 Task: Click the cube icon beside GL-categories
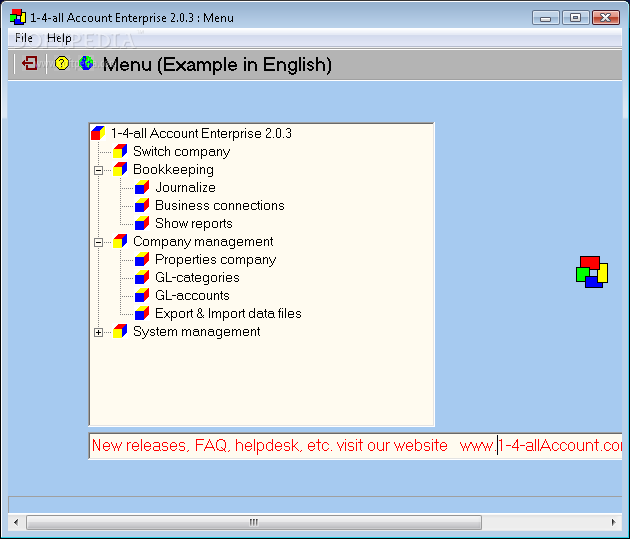(142, 278)
